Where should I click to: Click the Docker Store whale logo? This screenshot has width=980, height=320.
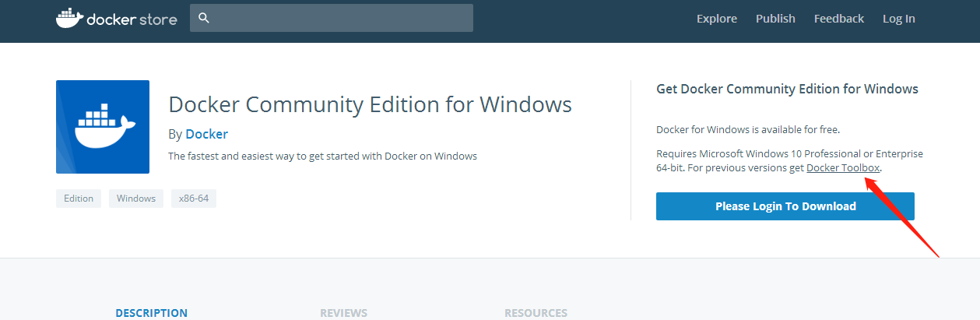(117, 18)
